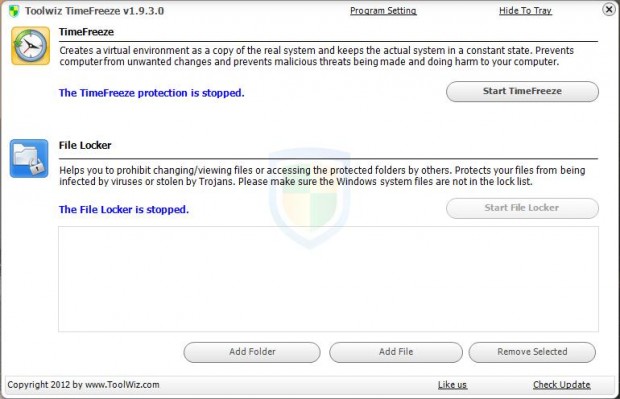
Task: Click the File Locker description starting 'Helps you to prohibit'
Action: (322, 176)
